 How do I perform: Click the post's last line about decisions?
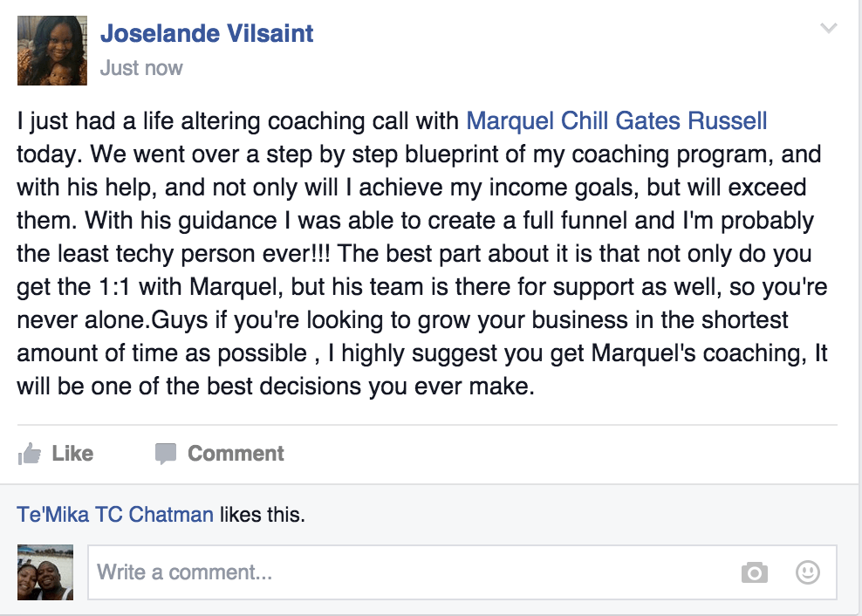tap(275, 386)
